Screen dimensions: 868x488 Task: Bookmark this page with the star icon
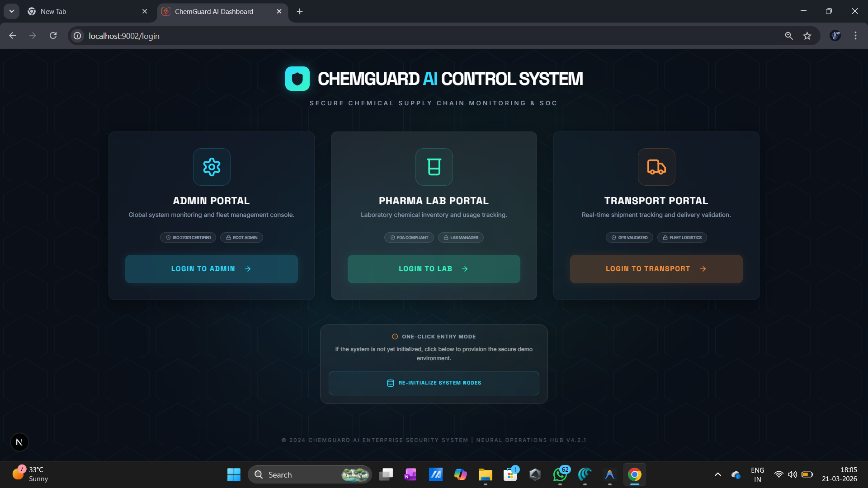(x=807, y=36)
